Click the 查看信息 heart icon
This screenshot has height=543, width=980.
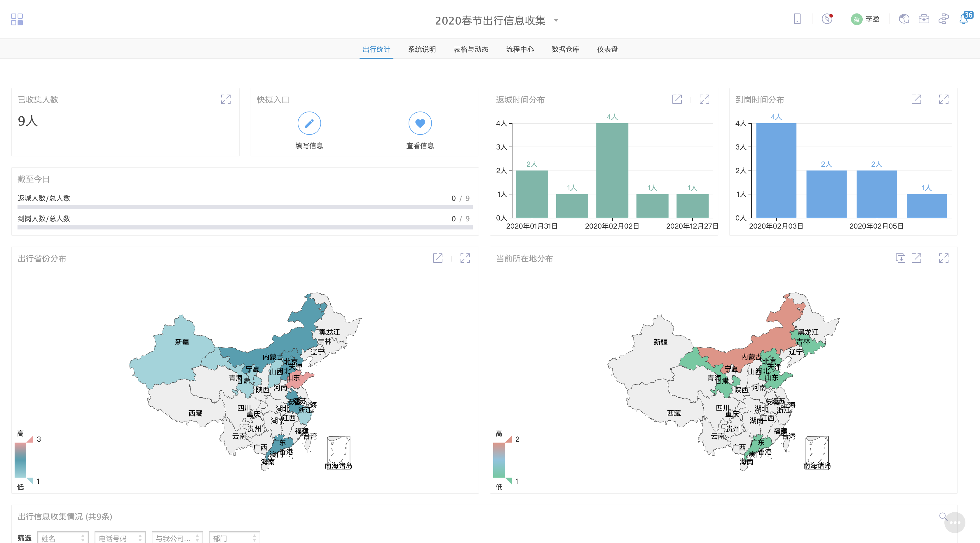pos(420,123)
